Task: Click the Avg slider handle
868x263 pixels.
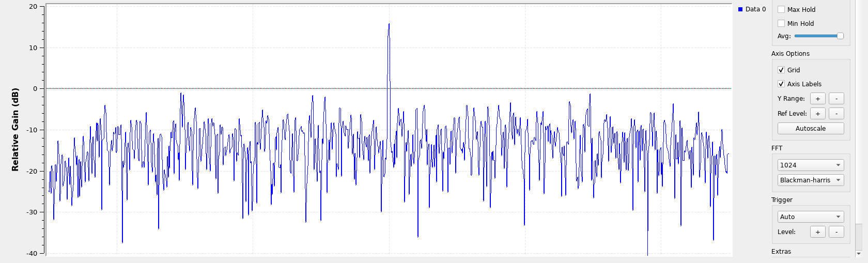Action: (x=840, y=36)
